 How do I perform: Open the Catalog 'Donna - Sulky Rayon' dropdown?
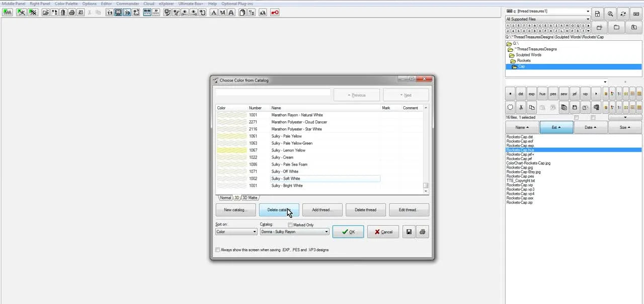click(x=294, y=232)
